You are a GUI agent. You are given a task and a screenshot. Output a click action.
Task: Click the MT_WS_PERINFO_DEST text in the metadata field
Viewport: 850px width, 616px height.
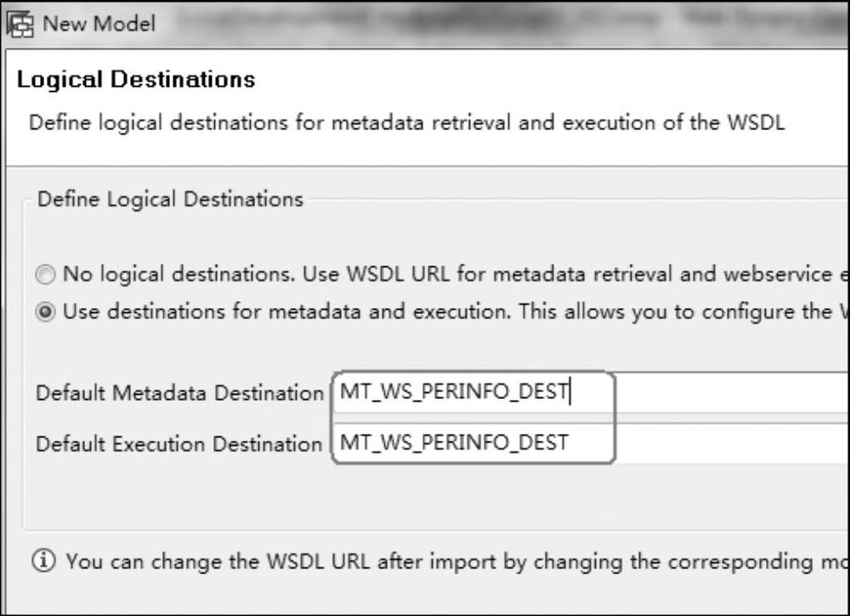[x=454, y=391]
